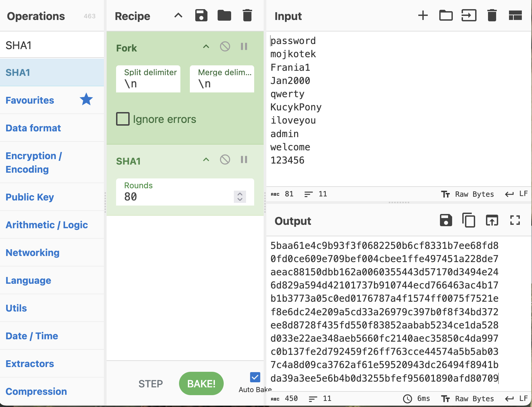Collapse the Fork operation panel
Image resolution: width=532 pixels, height=407 pixels.
point(206,46)
